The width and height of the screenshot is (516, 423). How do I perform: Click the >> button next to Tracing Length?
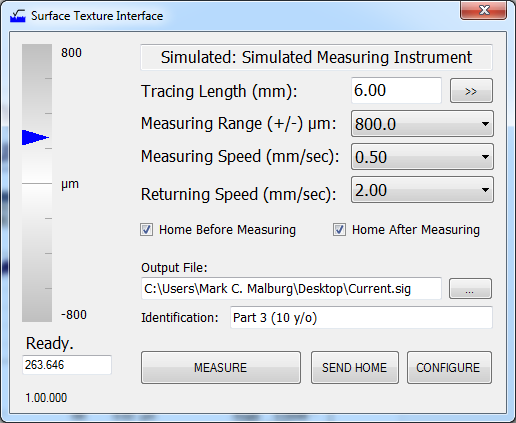pyautogui.click(x=471, y=91)
